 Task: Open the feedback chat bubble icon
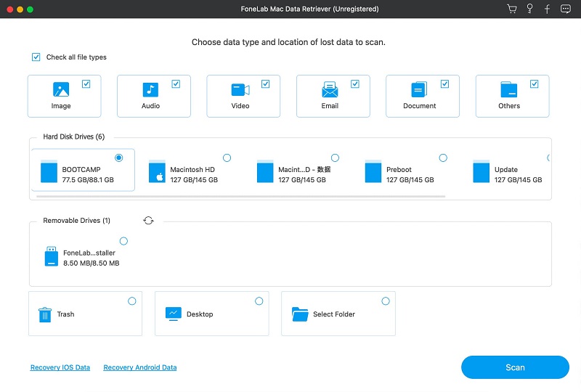pyautogui.click(x=566, y=9)
